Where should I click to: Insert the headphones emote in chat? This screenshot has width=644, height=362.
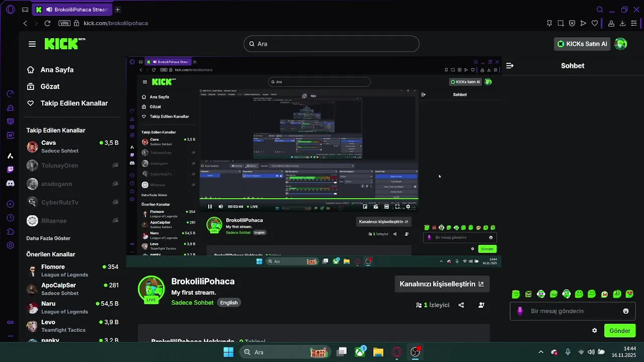pos(567,294)
